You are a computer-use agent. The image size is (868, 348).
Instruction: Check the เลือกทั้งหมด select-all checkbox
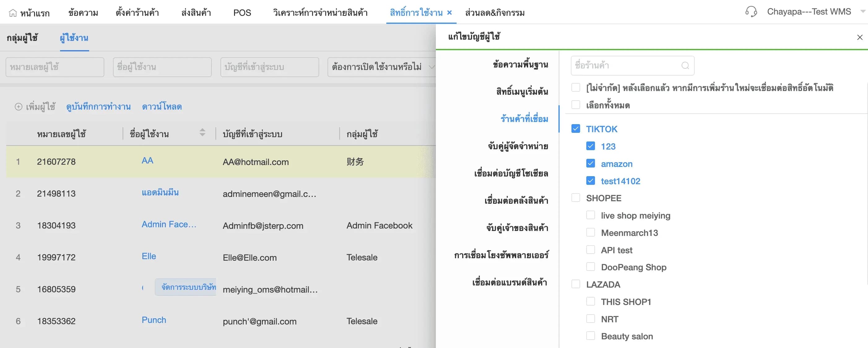click(575, 105)
